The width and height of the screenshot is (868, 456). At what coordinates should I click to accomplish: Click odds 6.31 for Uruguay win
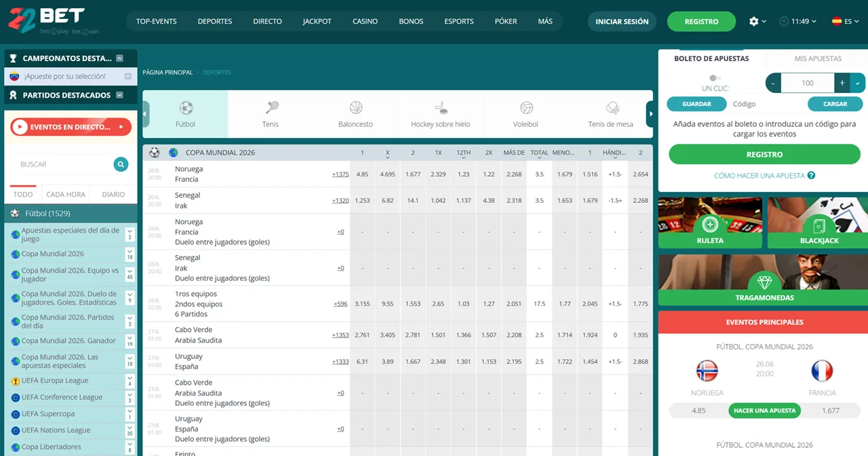362,362
